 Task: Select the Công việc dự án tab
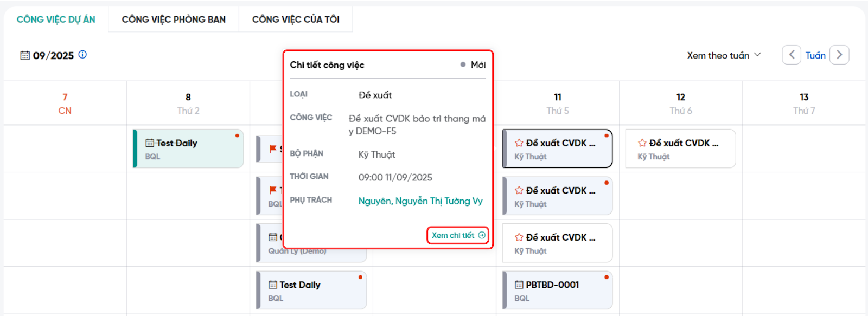pos(56,20)
